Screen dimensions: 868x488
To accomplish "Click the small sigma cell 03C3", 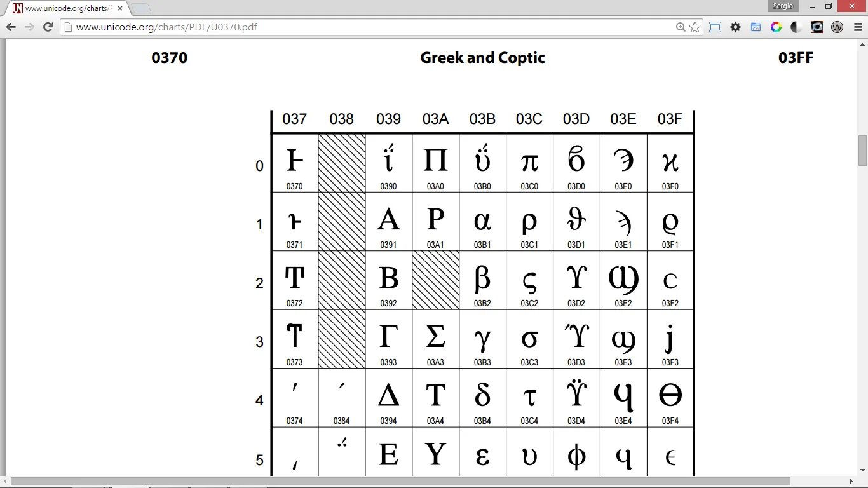I will 529,339.
